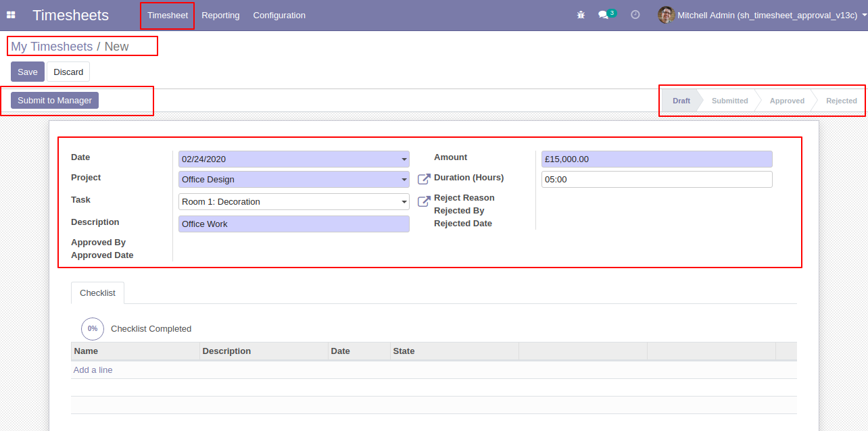This screenshot has height=431, width=868.
Task: Click the Rejected status stage
Action: tap(842, 101)
